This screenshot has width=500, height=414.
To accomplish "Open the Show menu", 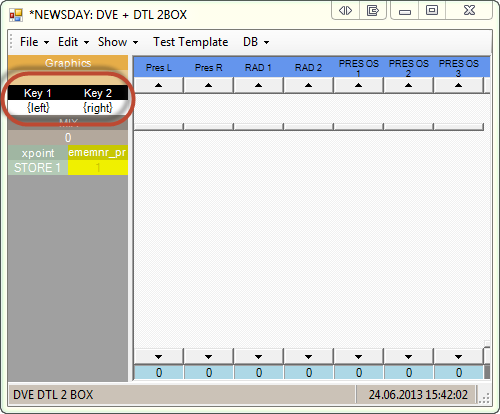I will pos(118,42).
